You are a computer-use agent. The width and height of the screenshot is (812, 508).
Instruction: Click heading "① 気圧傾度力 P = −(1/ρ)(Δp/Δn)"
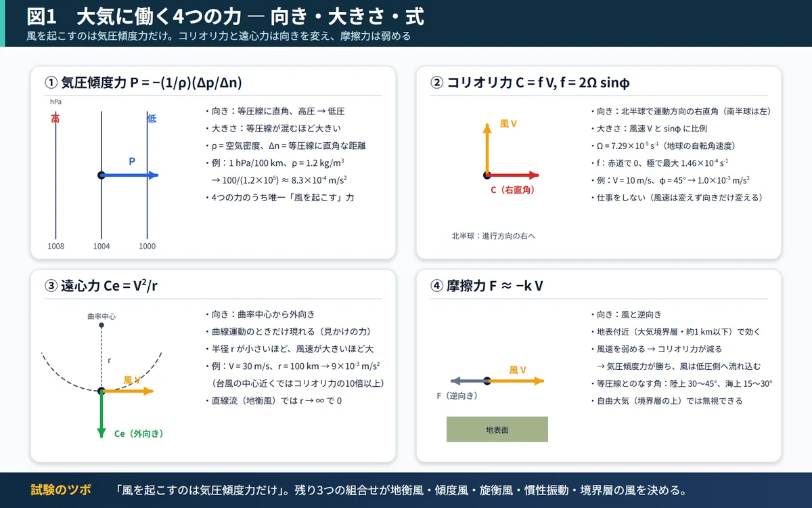click(143, 83)
